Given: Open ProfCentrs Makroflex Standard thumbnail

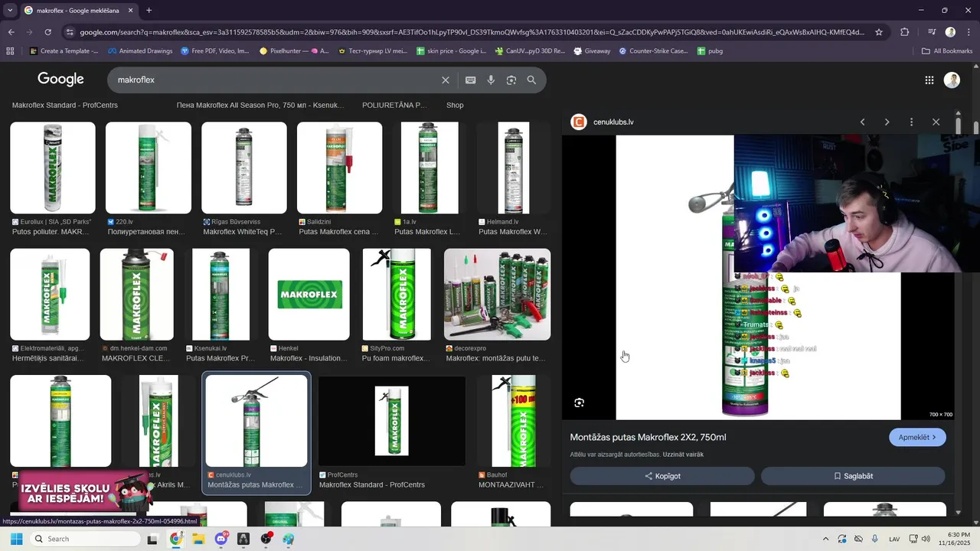Looking at the screenshot, I should pos(392,421).
